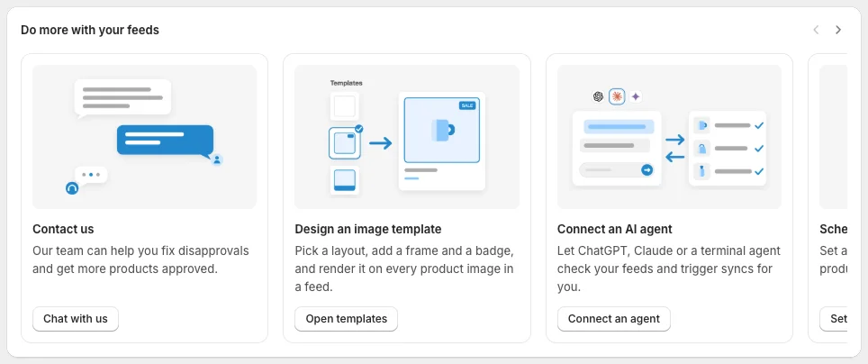
Task: Click the user avatar icon by the blue bubble
Action: coord(217,159)
